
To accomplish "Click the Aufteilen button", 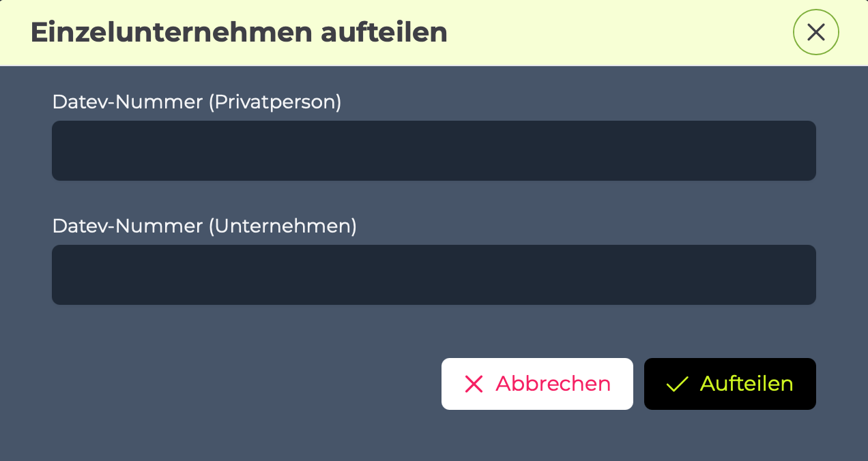I will (730, 384).
